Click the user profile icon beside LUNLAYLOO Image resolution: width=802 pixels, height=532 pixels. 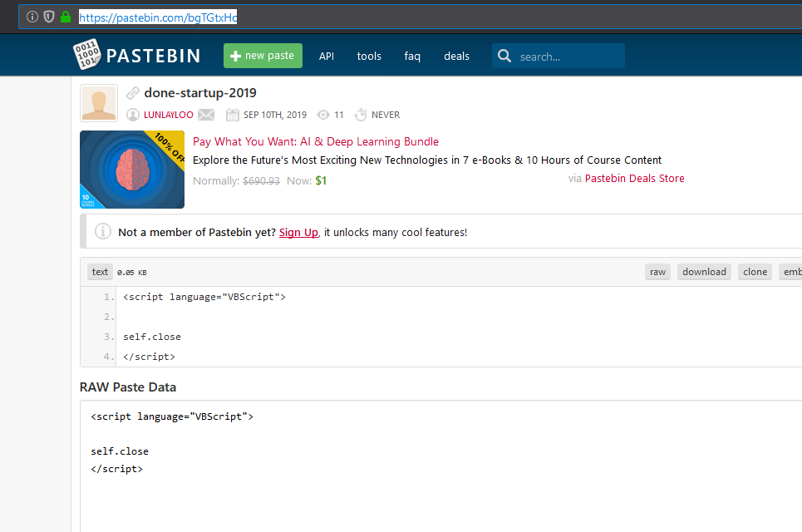(x=133, y=115)
